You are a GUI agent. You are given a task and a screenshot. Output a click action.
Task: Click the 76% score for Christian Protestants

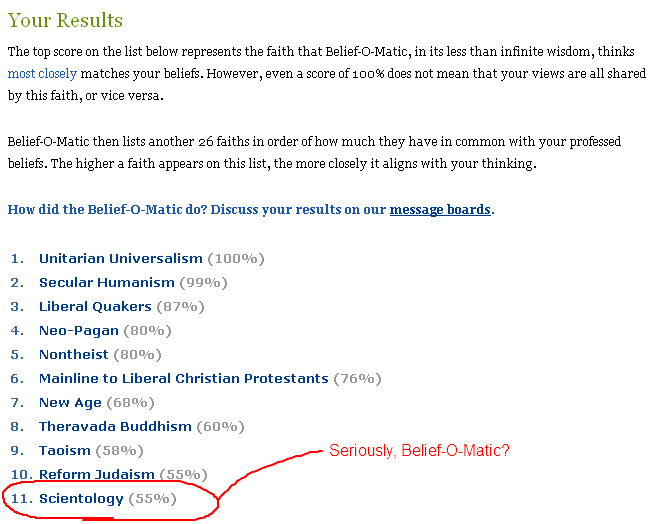[x=357, y=378]
